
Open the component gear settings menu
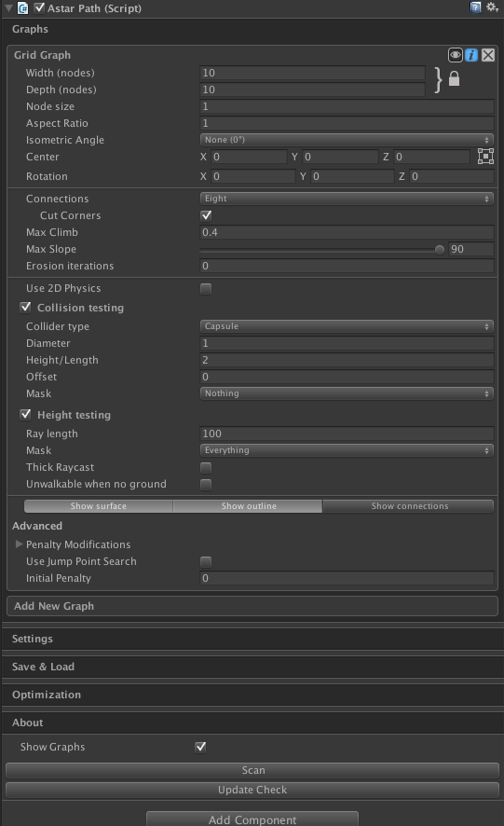(492, 7)
